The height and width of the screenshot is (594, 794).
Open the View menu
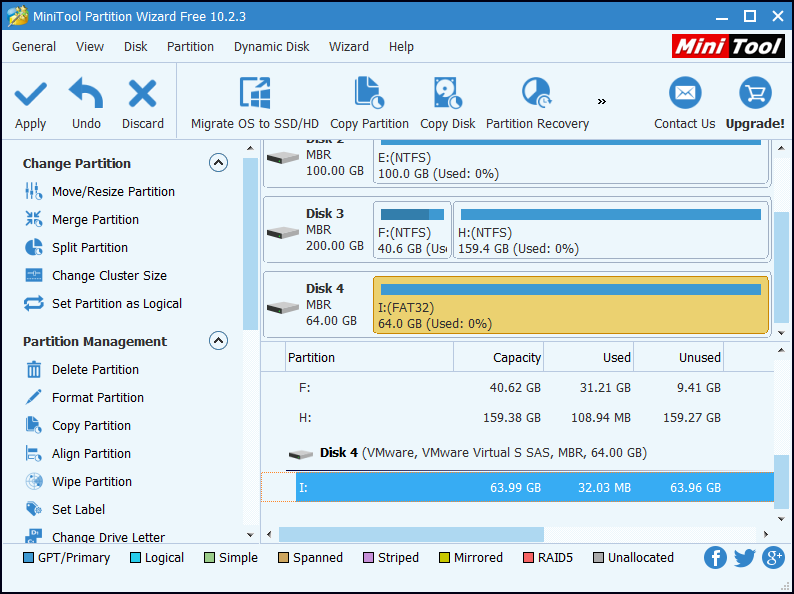(x=90, y=47)
